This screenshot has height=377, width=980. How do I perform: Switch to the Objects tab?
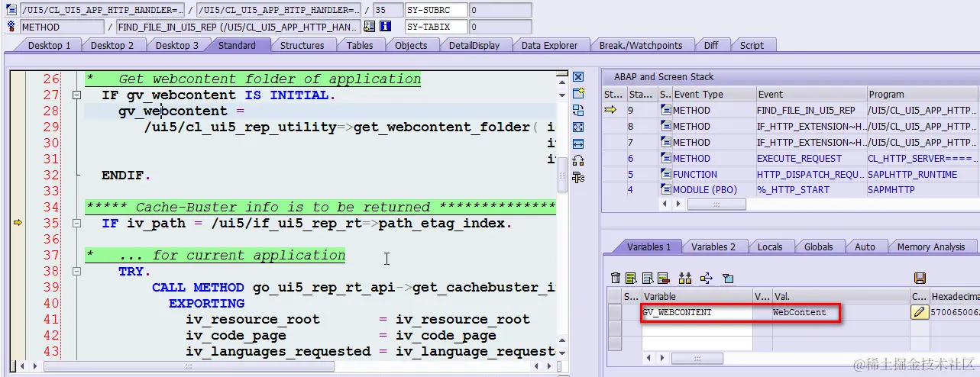tap(411, 45)
